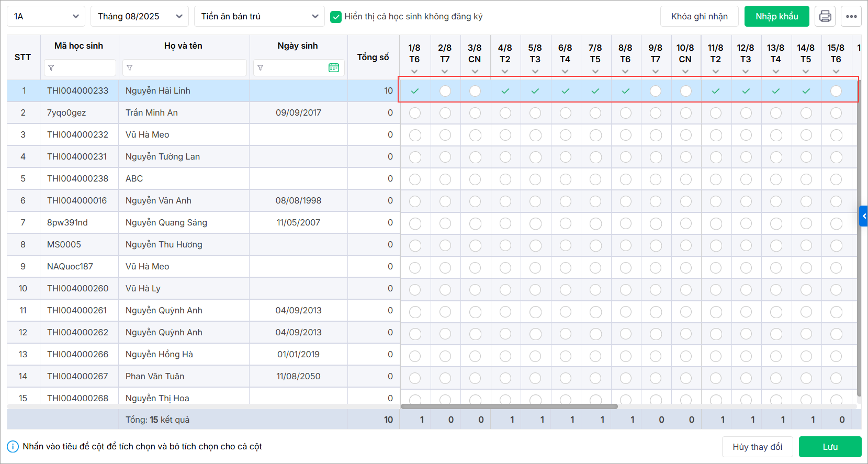Image resolution: width=868 pixels, height=464 pixels.
Task: Expand the 12/8 T3 column chevron
Action: (746, 72)
